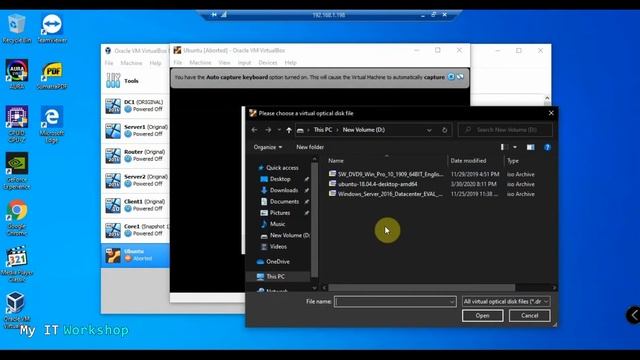
Task: Open the View menu in Ubuntu VM window
Action: click(224, 62)
